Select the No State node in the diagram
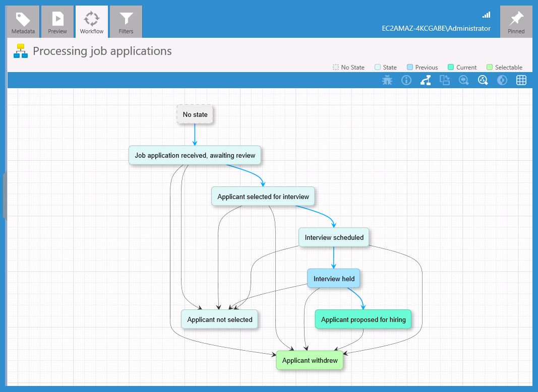538x392 pixels. 195,114
